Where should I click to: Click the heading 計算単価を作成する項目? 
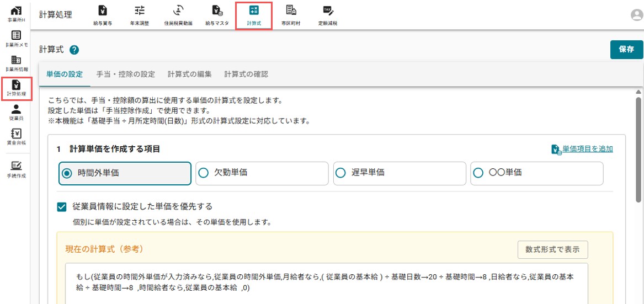click(x=115, y=149)
